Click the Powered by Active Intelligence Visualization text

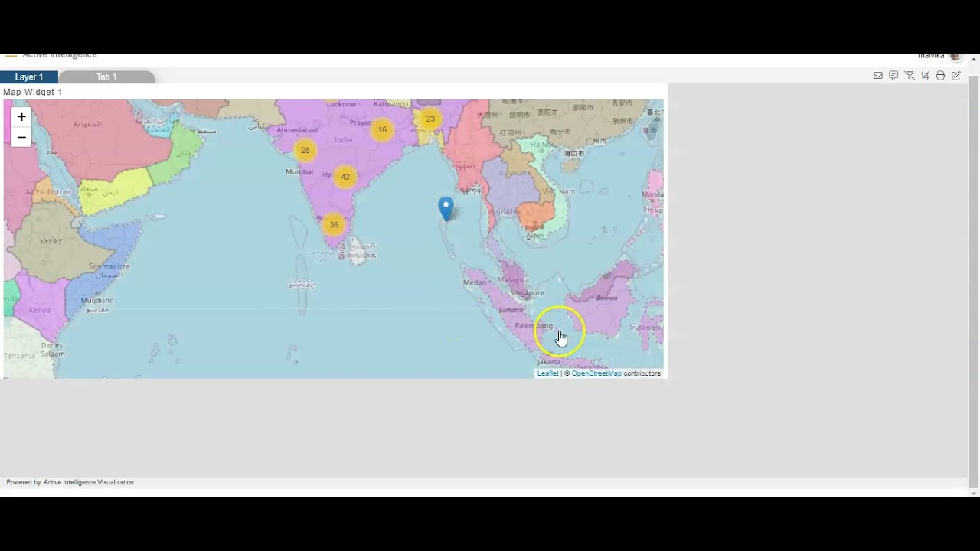70,482
